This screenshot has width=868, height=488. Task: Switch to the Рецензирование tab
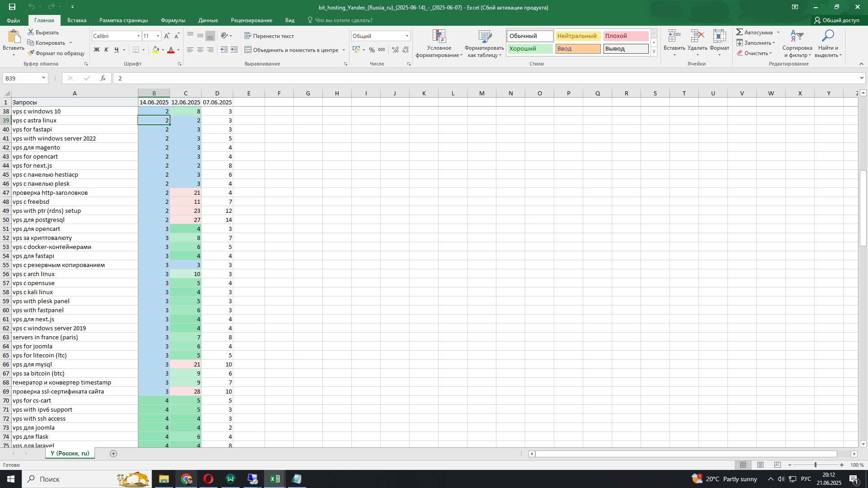pos(251,20)
